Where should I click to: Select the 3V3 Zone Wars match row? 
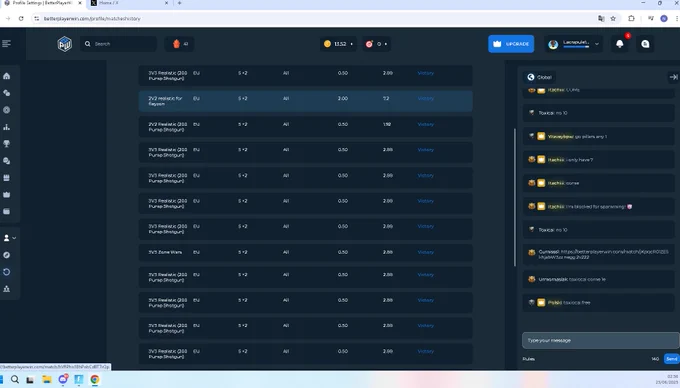(305, 252)
